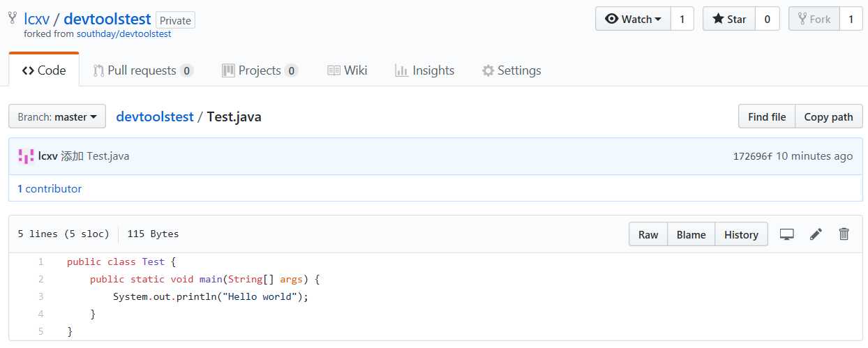The height and width of the screenshot is (348, 868).
Task: Edit Test.java using the pencil icon
Action: point(816,234)
